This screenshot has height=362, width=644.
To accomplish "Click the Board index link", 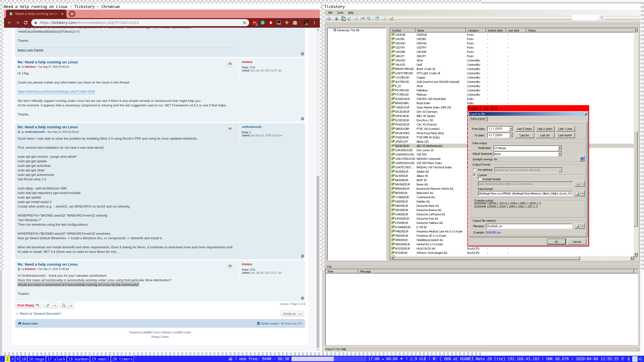I will pyautogui.click(x=28, y=324).
